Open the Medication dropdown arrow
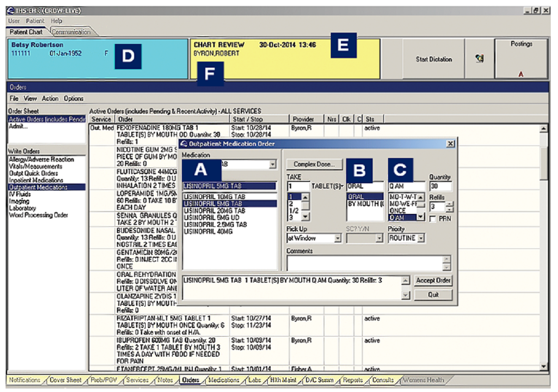Image resolution: width=558 pixels, height=392 pixels. [x=273, y=164]
